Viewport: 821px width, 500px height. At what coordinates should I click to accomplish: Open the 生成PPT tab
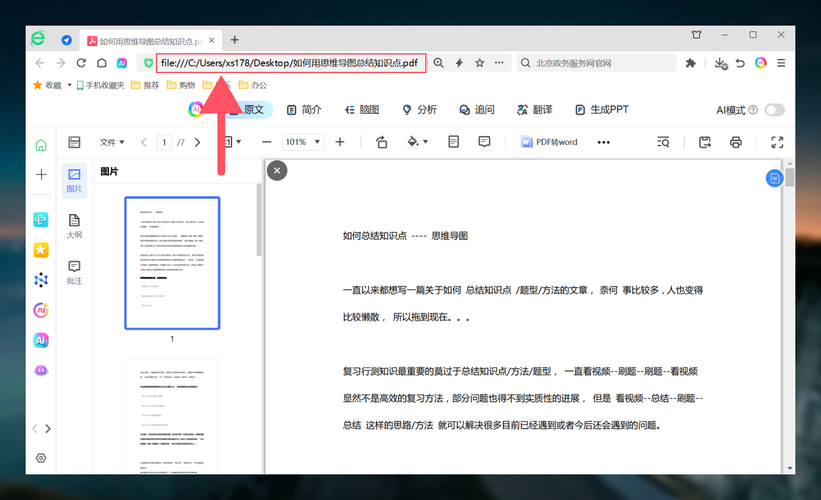point(602,109)
